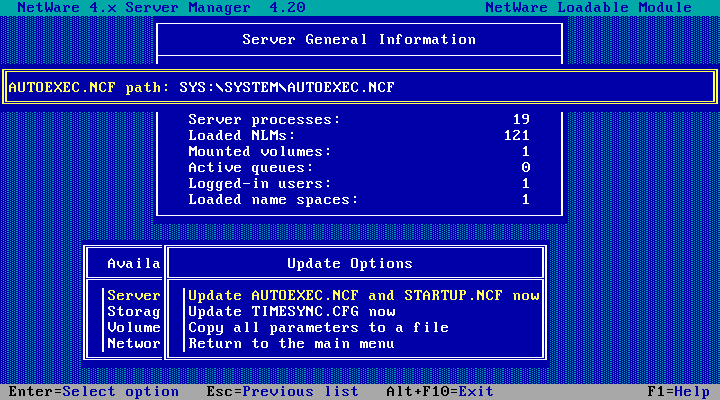Choose Update TIMESYNC.CFG now option
This screenshot has height=400, width=720.
pyautogui.click(x=292, y=311)
